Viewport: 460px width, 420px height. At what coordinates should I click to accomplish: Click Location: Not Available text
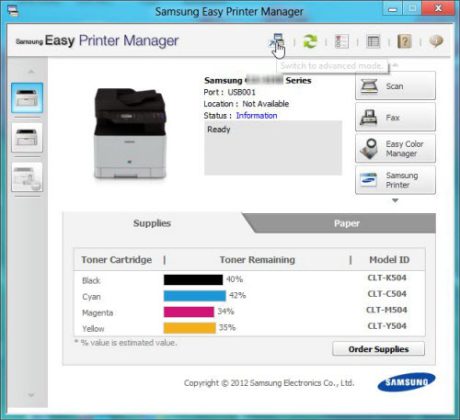pos(246,104)
